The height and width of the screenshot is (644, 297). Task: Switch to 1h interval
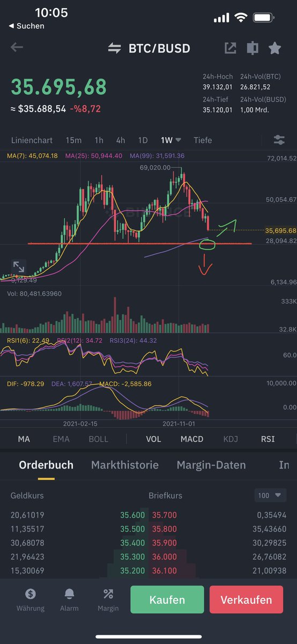click(99, 140)
